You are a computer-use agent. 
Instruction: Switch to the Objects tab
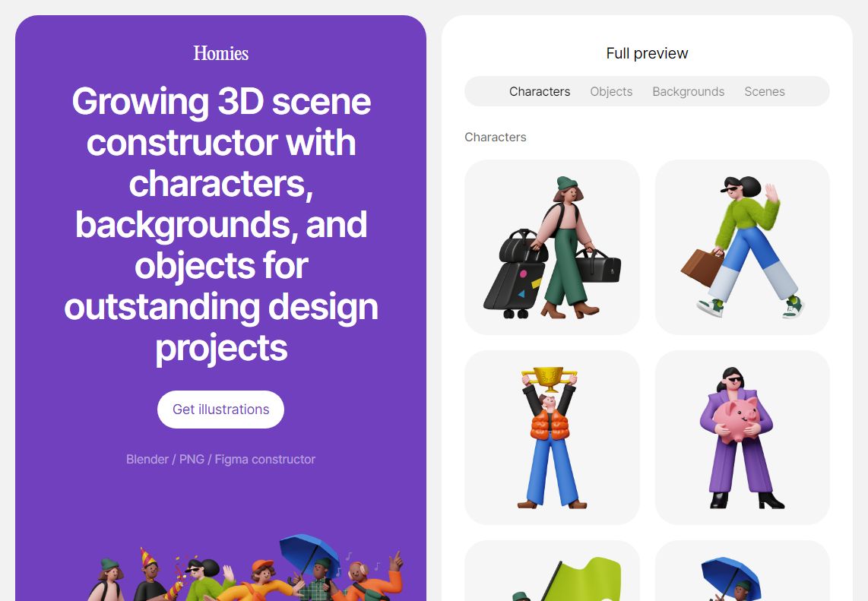click(611, 91)
